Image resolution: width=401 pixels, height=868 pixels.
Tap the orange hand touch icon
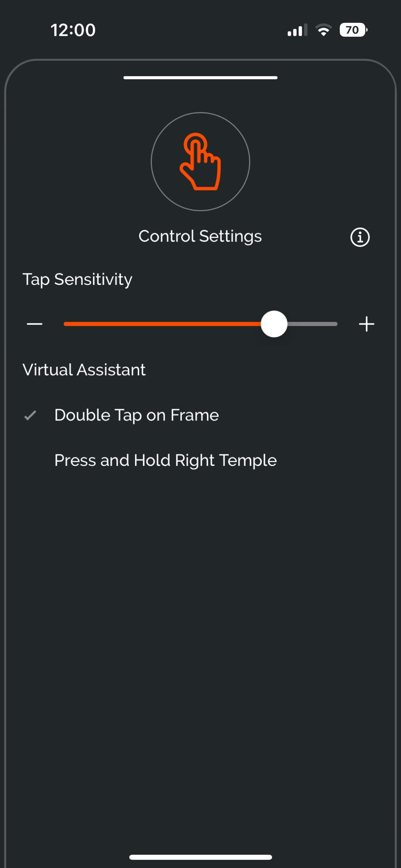point(200,161)
